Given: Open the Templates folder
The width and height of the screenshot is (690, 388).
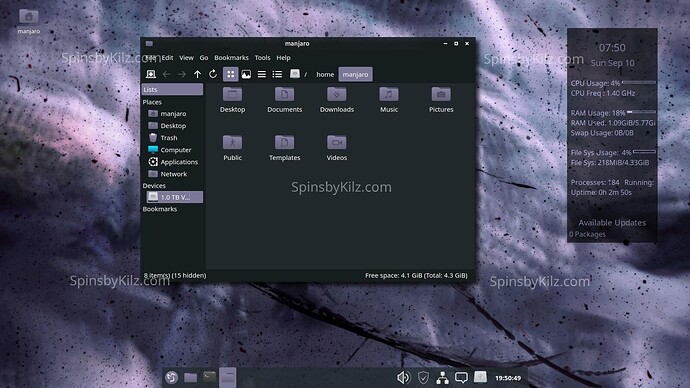Looking at the screenshot, I should click(x=285, y=148).
